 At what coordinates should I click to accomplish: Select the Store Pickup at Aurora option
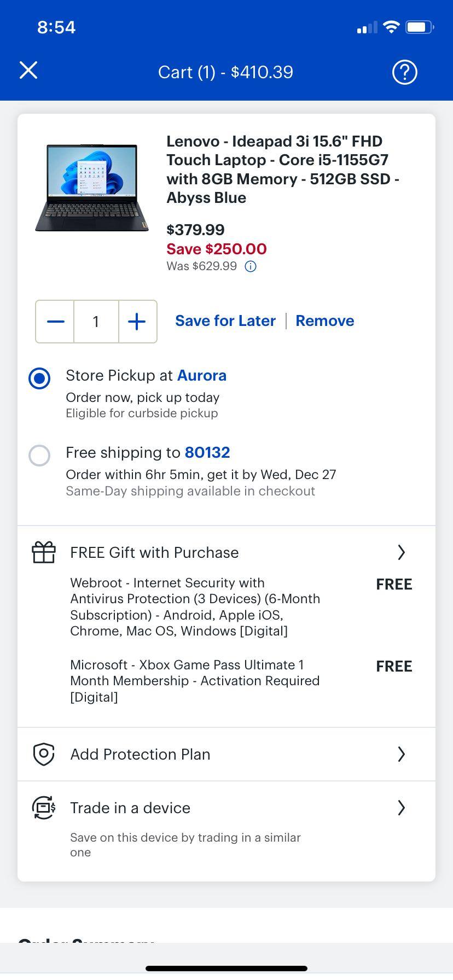[39, 378]
